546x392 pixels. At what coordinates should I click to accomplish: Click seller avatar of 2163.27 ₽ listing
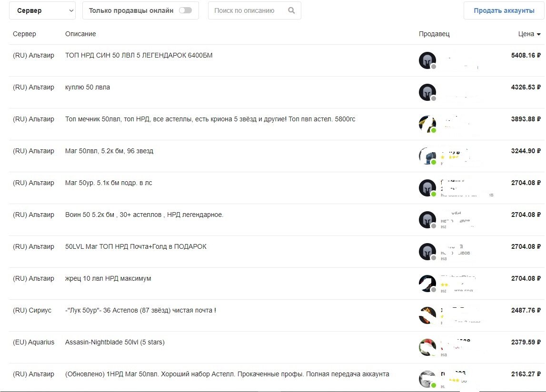427,379
